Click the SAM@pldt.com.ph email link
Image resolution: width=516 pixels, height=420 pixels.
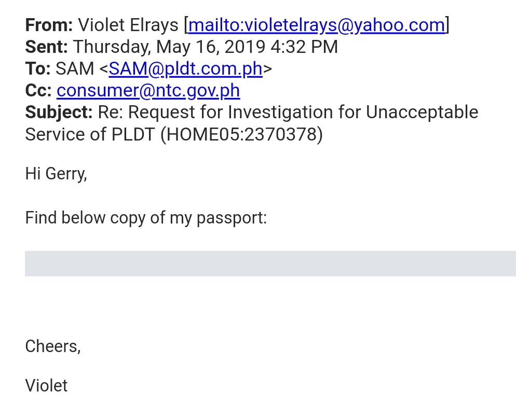tap(185, 68)
